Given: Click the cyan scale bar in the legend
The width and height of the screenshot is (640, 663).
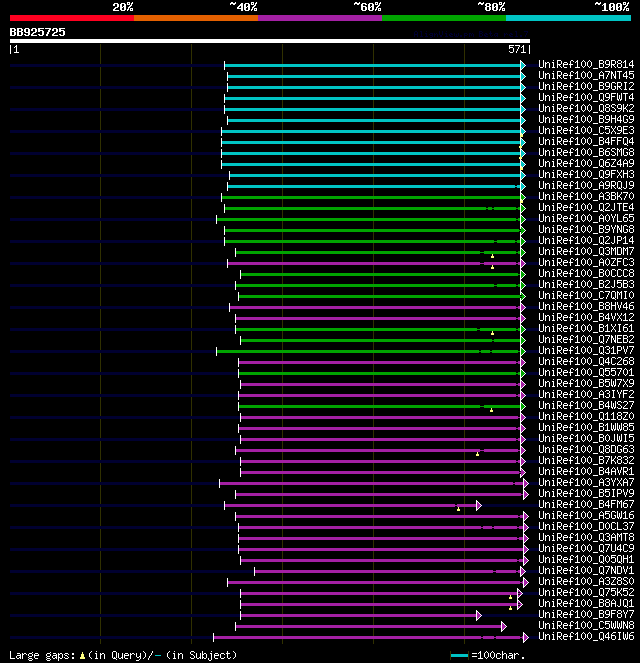Looking at the screenshot, I should coord(459,656).
